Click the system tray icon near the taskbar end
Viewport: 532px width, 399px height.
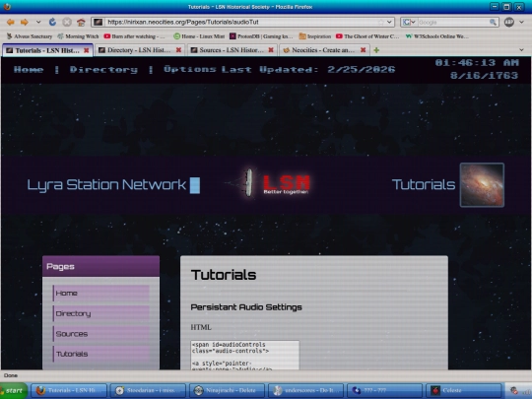coord(514,391)
